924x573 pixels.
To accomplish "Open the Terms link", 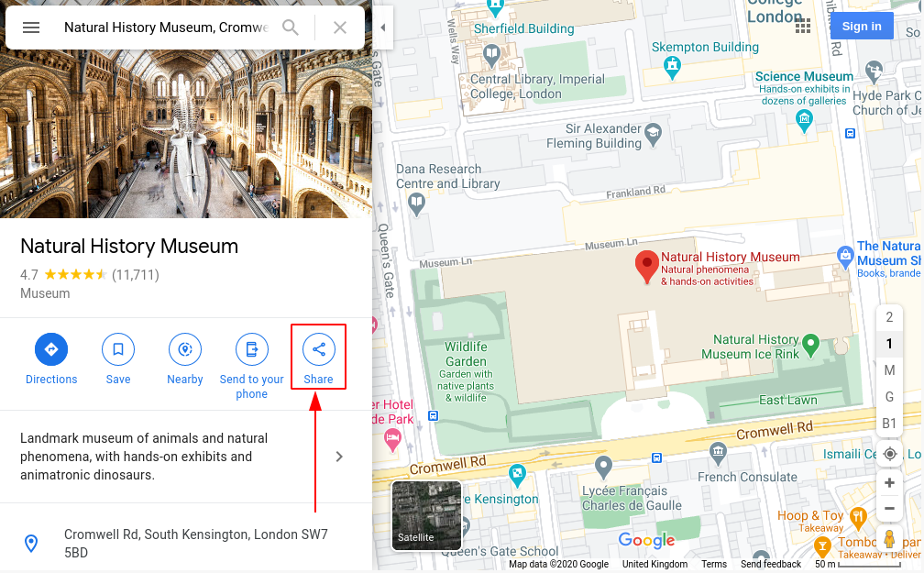I will [714, 564].
